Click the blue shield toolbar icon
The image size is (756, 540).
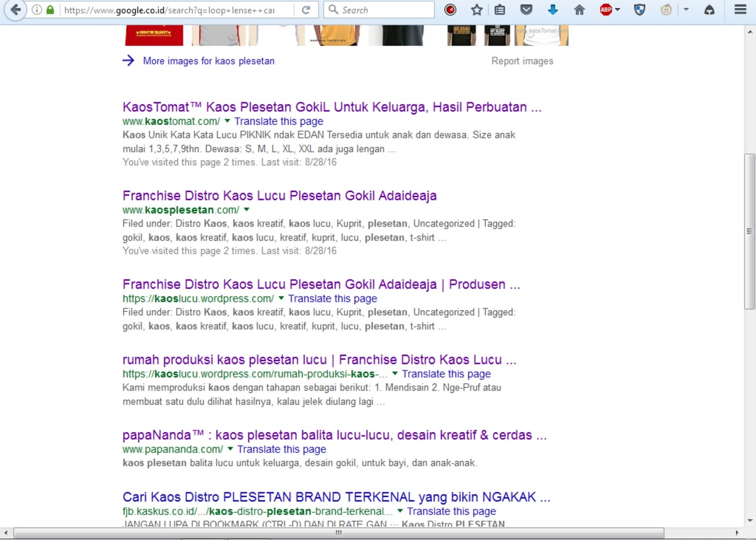640,9
